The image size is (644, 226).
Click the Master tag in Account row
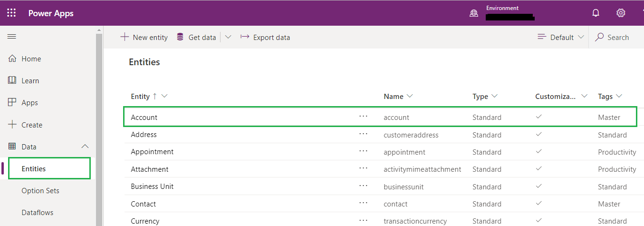pyautogui.click(x=609, y=118)
